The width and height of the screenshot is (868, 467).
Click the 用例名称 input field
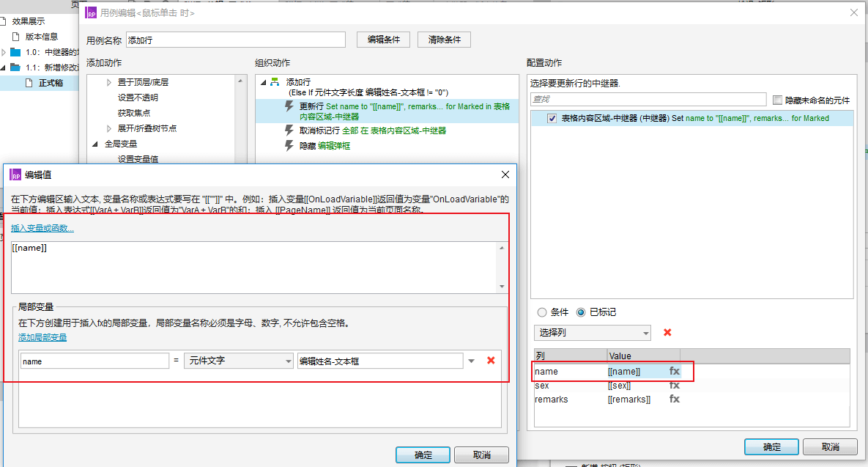tap(236, 40)
